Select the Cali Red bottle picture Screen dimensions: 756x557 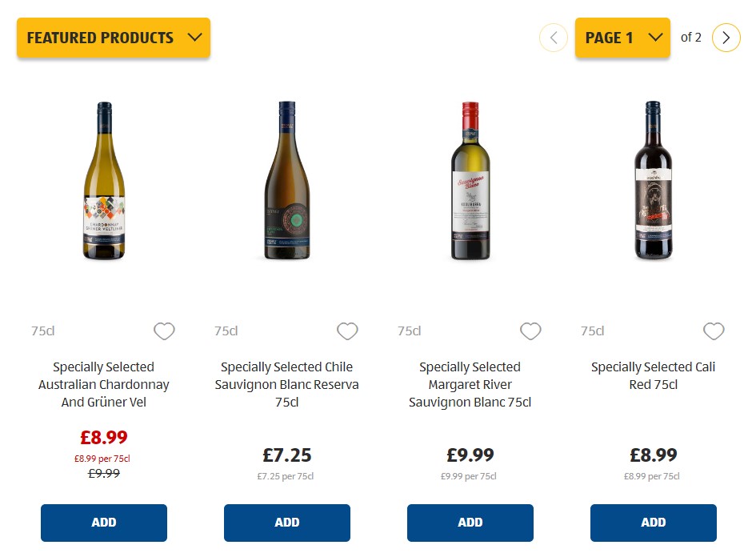pos(653,180)
